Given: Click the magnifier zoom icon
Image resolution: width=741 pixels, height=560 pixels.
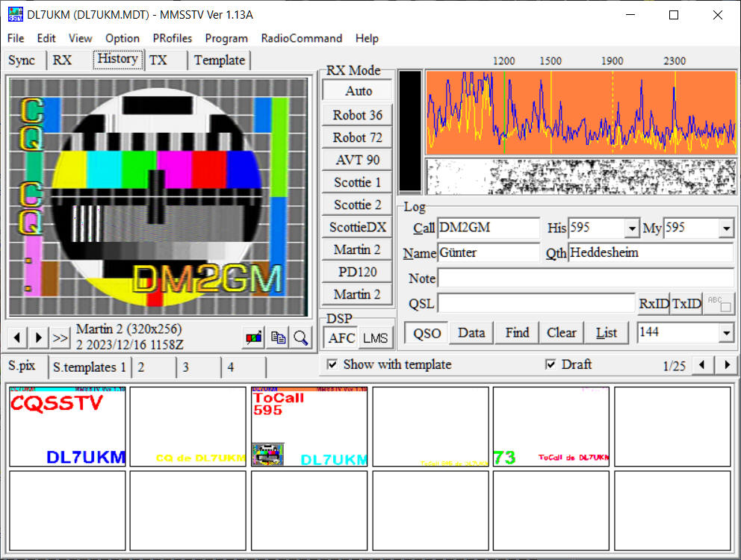Looking at the screenshot, I should 300,337.
